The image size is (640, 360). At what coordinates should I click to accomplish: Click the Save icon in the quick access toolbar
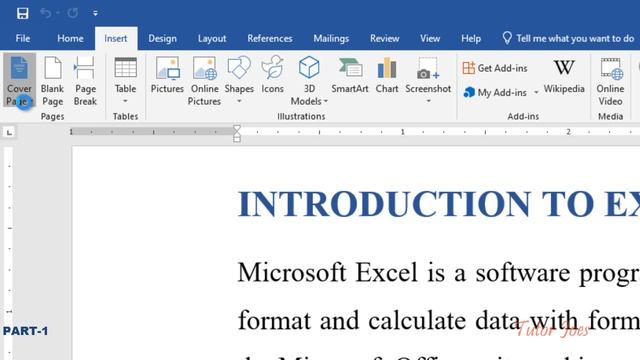click(22, 13)
